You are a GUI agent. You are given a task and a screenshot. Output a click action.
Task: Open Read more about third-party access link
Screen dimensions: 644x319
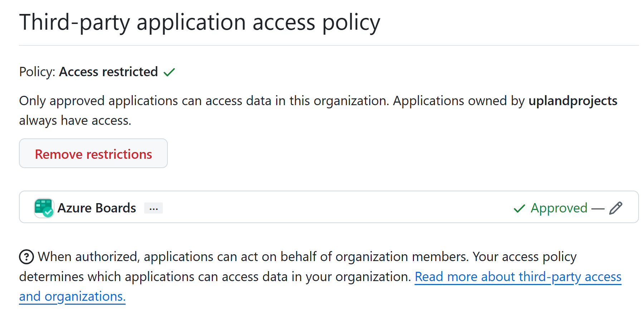pos(518,276)
